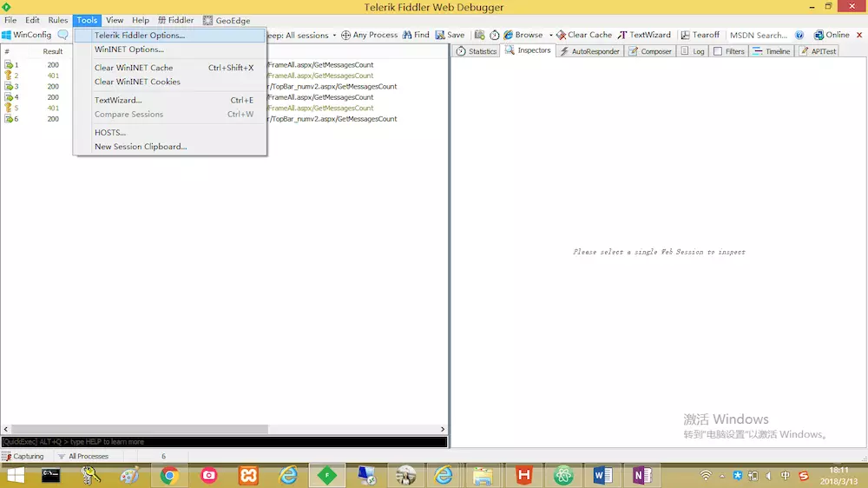The width and height of the screenshot is (868, 488).
Task: Open HOSTS editor entry
Action: click(169, 132)
